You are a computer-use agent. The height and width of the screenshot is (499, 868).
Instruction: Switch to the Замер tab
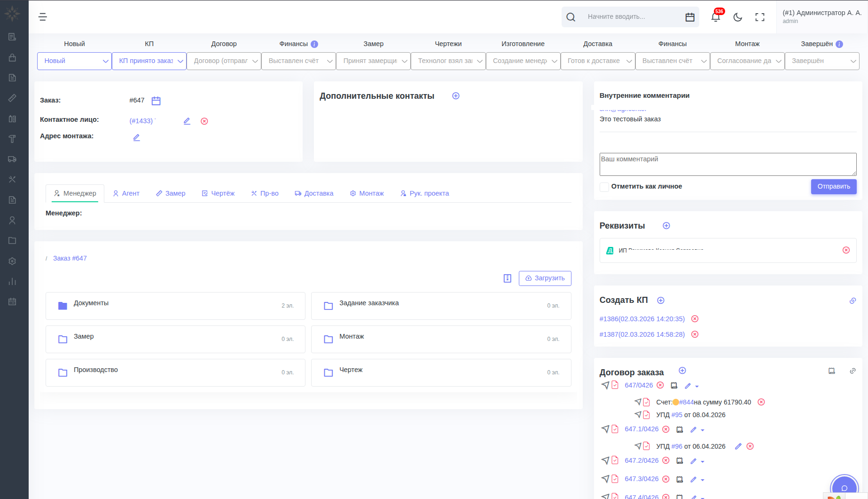[171, 193]
